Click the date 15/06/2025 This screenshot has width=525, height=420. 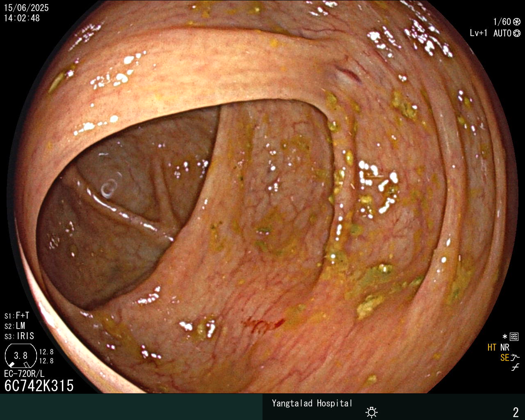click(26, 8)
